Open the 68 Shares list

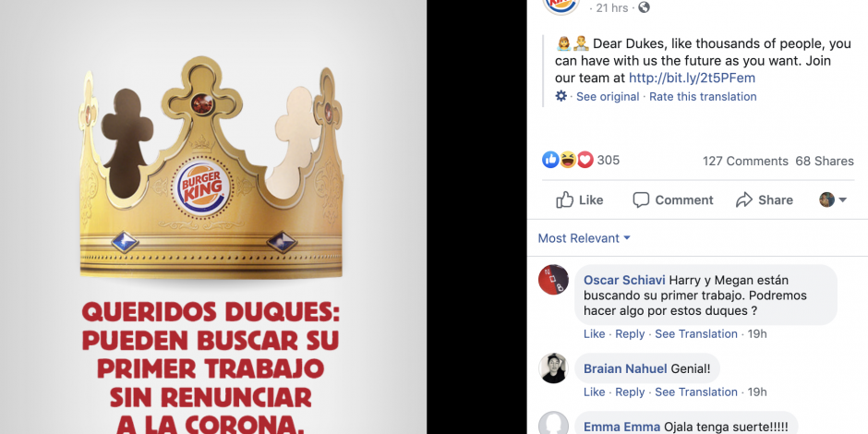coord(825,161)
